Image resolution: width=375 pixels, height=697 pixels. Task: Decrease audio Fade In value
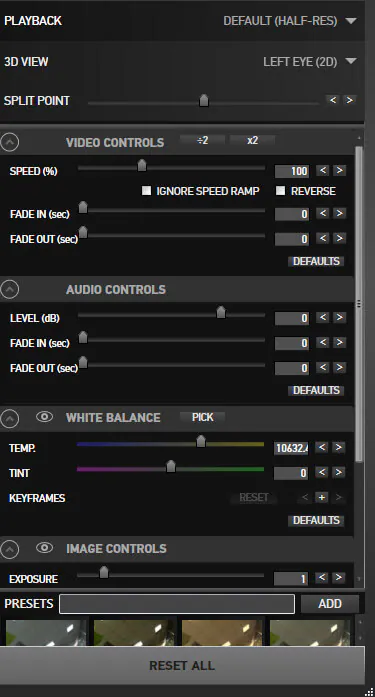[x=323, y=342]
